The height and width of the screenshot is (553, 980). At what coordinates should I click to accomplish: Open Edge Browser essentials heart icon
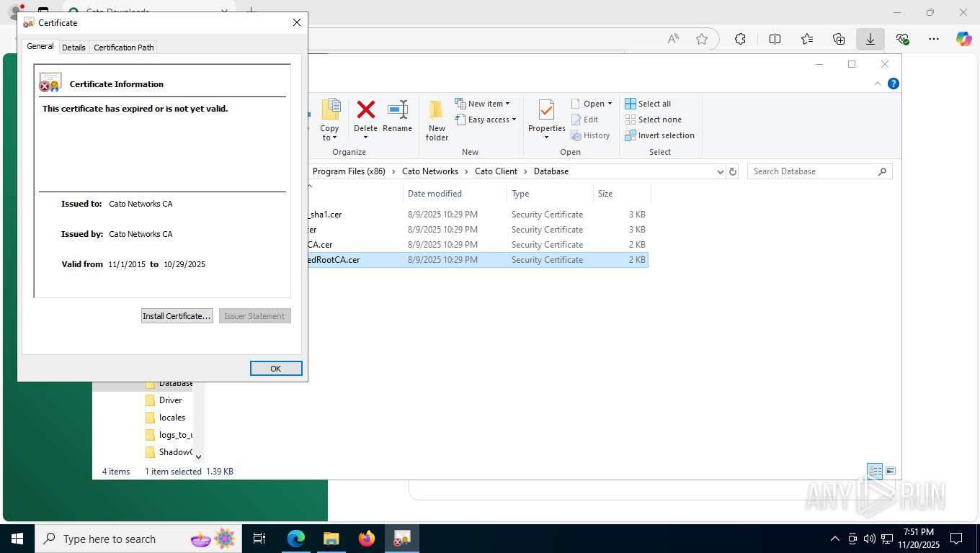pos(902,39)
